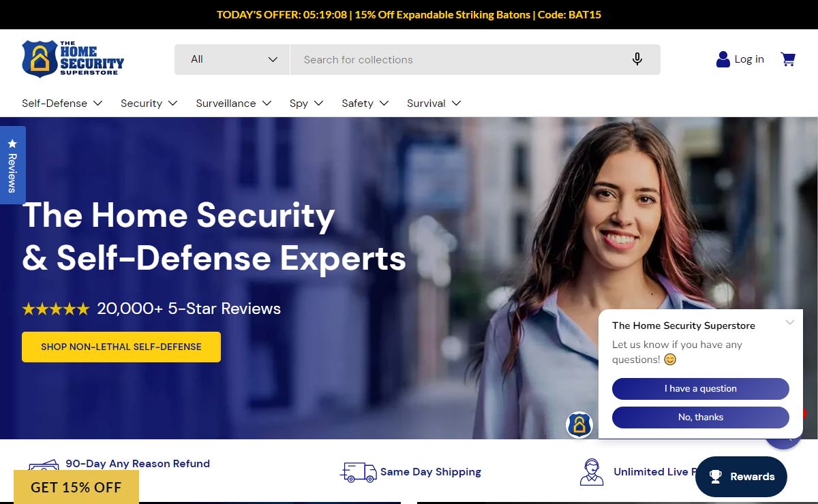Click the hero headline Home Security & Self-Defense Experts
Screen dimensions: 818x504
click(214, 237)
